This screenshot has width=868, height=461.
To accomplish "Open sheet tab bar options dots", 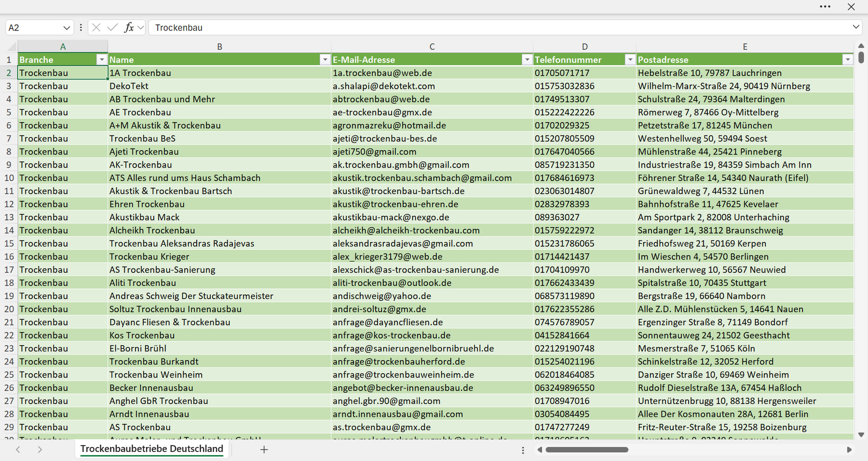I will coord(523,450).
